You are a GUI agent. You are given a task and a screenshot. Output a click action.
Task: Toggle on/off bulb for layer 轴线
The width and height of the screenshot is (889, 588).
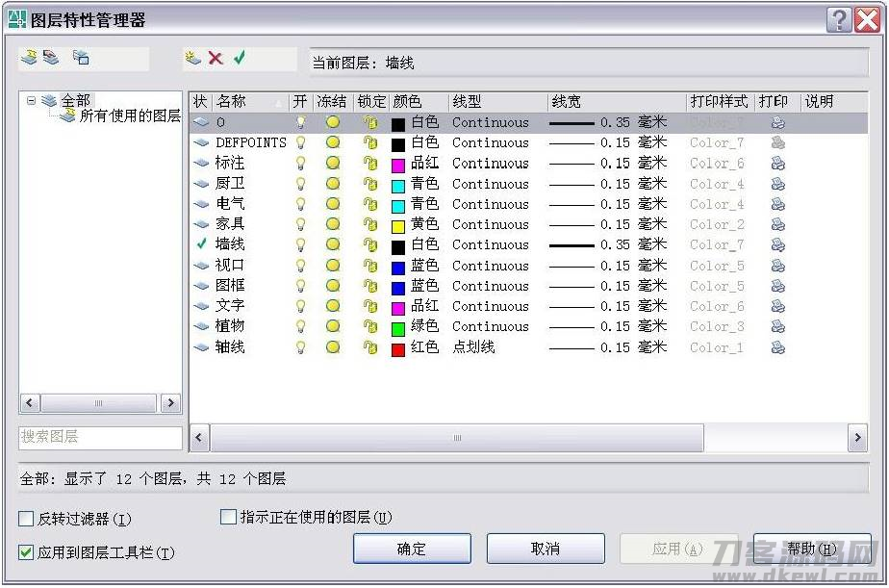click(x=301, y=347)
